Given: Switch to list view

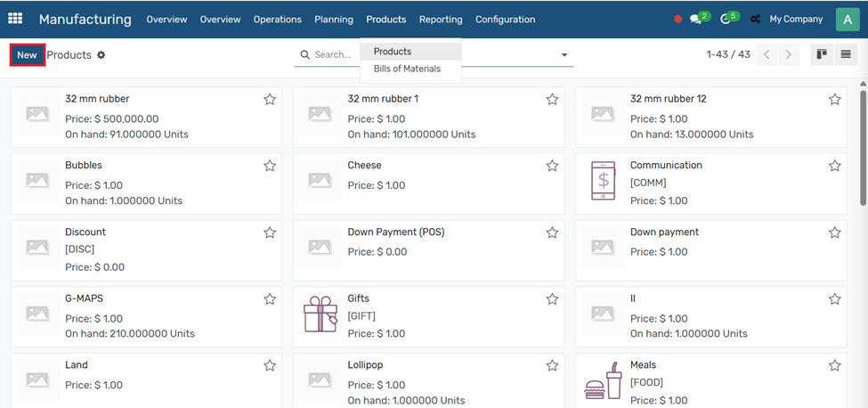Looking at the screenshot, I should [846, 55].
